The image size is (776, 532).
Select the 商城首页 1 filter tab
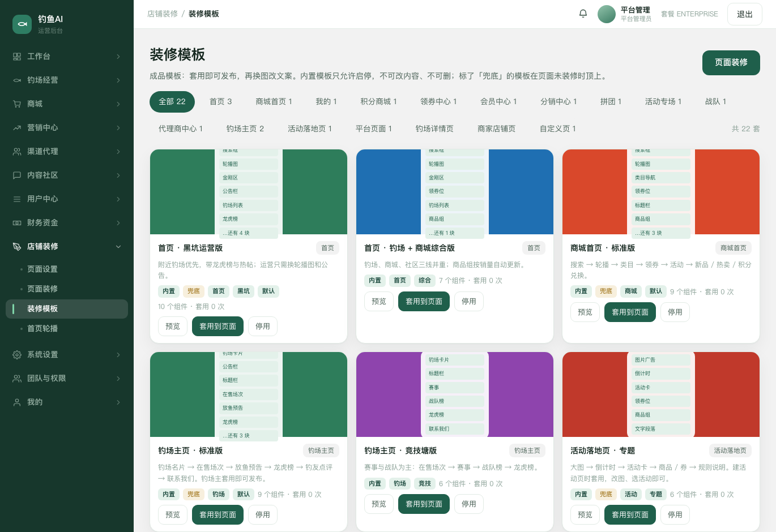pyautogui.click(x=274, y=102)
